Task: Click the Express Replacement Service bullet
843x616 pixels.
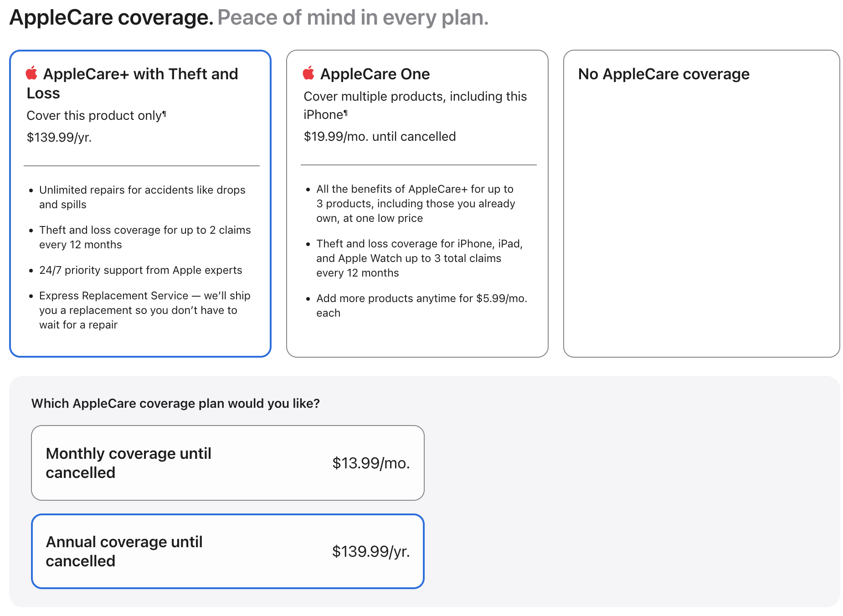Action: [144, 310]
